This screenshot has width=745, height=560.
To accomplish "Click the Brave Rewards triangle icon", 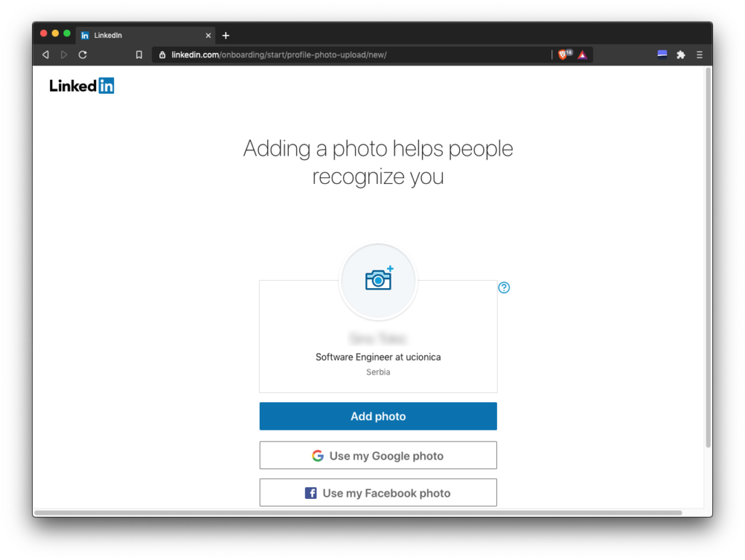I will click(x=582, y=55).
